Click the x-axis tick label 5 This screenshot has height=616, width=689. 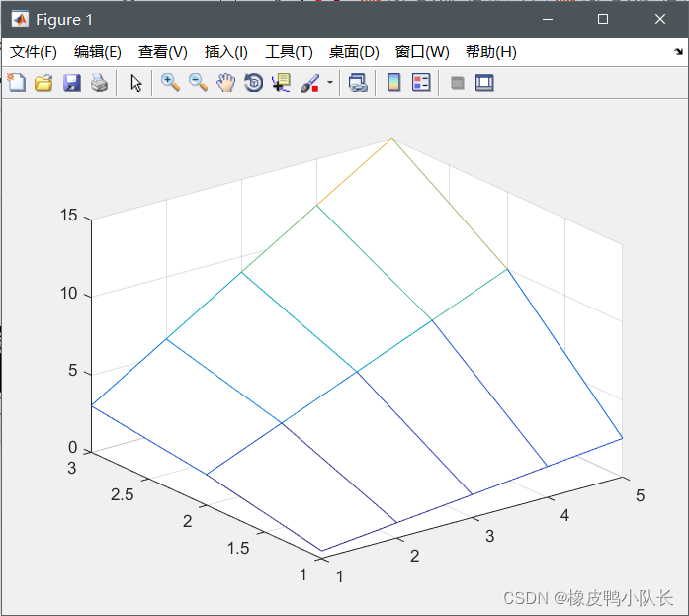640,495
